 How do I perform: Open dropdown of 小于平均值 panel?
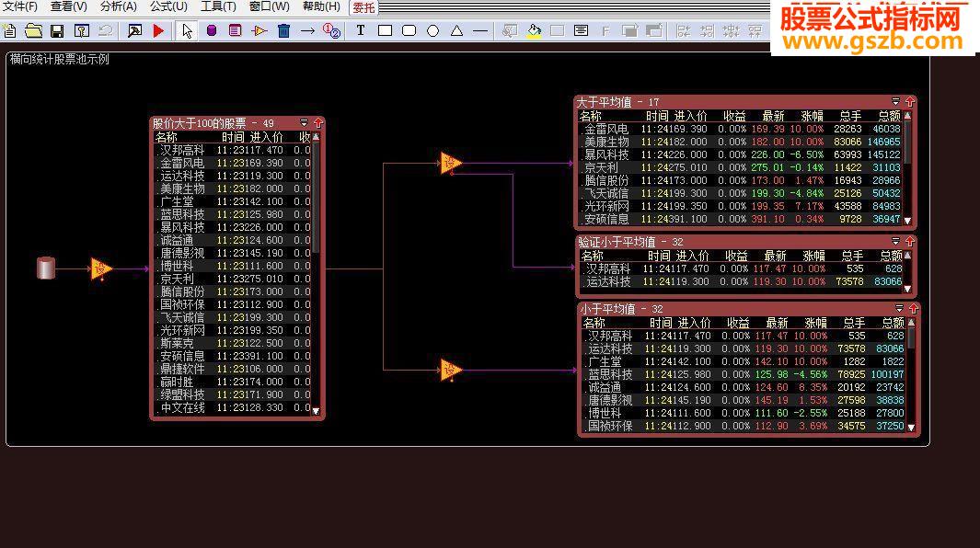(899, 308)
